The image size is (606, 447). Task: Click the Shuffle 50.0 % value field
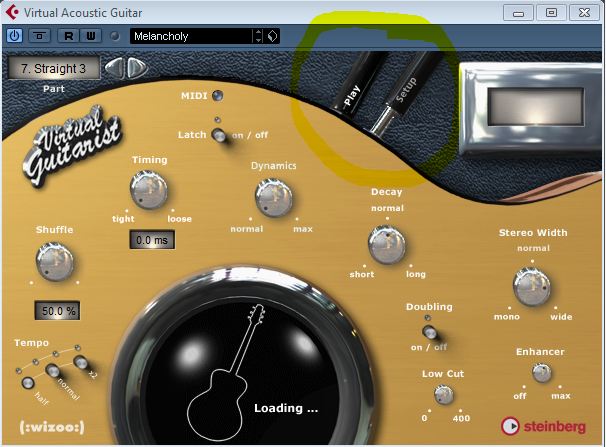(x=57, y=311)
